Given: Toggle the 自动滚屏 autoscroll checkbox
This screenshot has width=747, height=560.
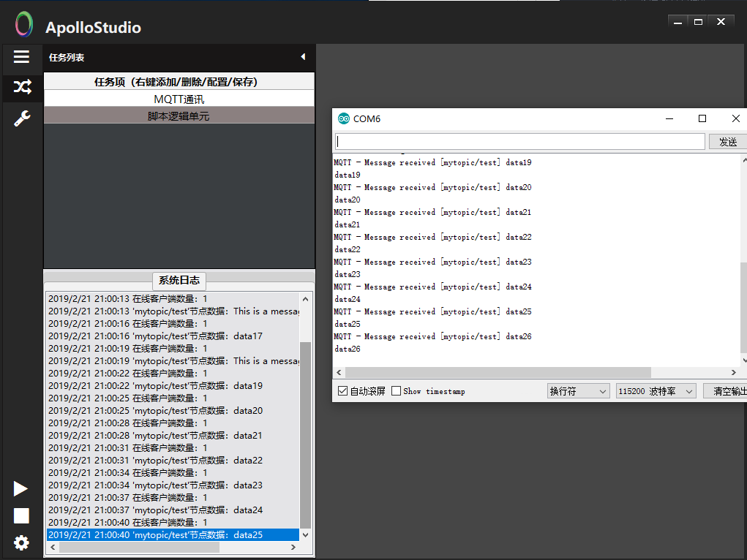Looking at the screenshot, I should click(x=342, y=391).
